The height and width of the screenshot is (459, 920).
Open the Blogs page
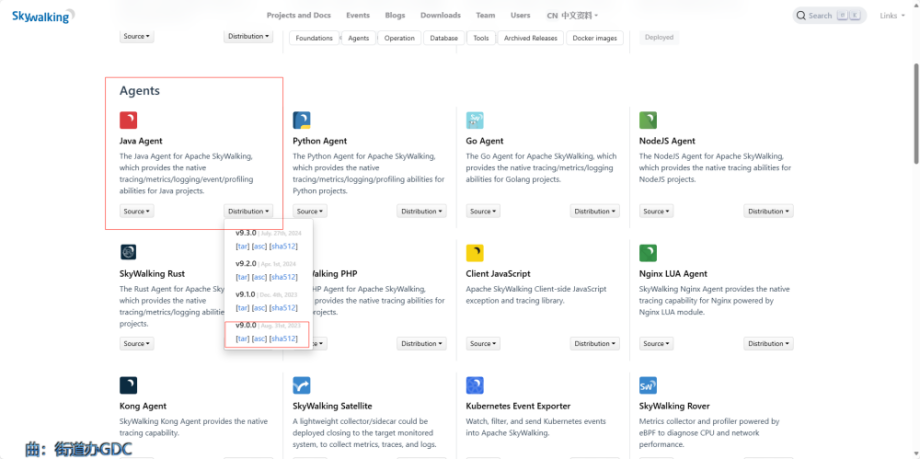[x=395, y=16]
